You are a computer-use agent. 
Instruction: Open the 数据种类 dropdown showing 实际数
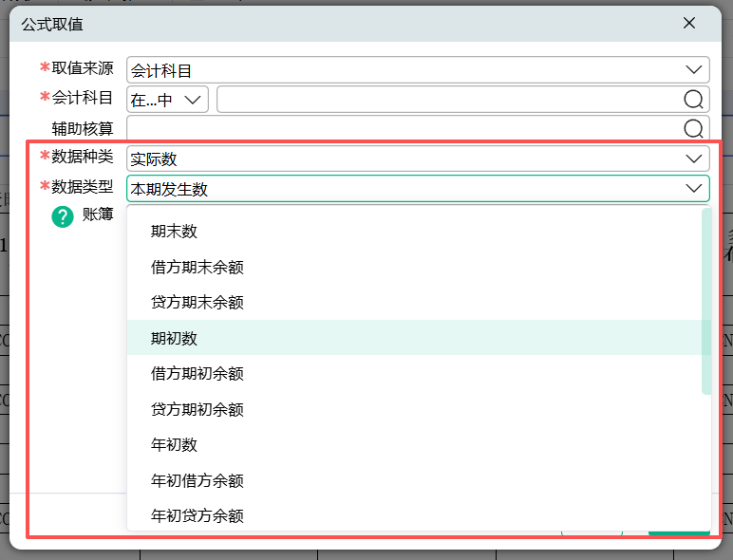(418, 159)
